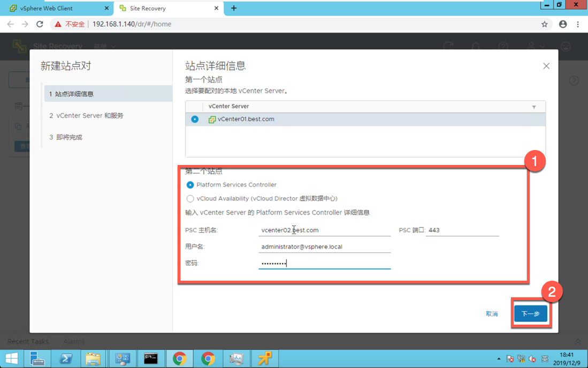588x368 pixels.
Task: Click the muted volume tray icon
Action: 532,358
